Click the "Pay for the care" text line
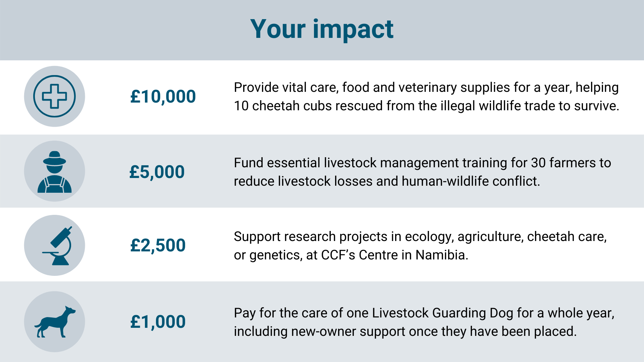Viewport: 644px width, 362px height. [424, 313]
